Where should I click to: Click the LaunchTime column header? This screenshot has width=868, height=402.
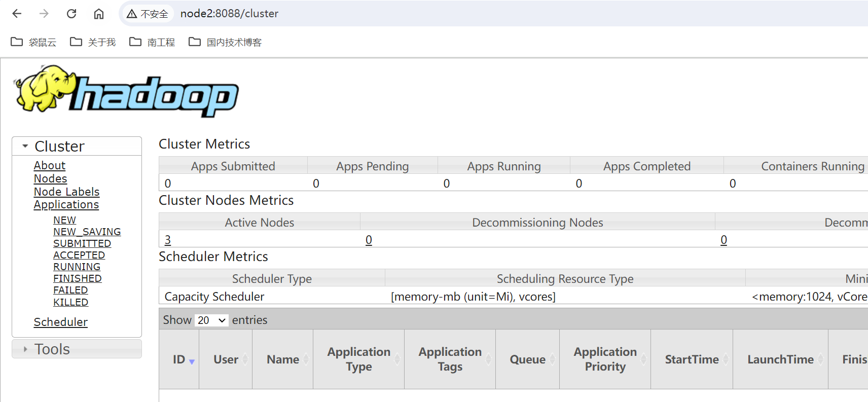[x=781, y=359]
